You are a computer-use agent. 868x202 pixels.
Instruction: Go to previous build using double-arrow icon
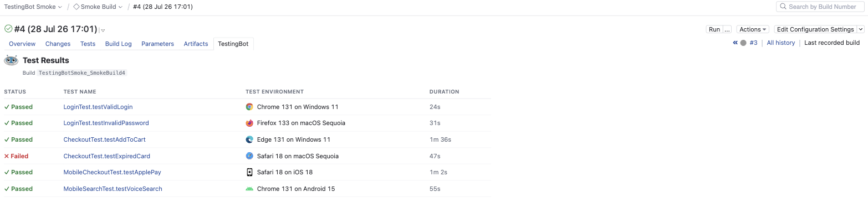coord(735,43)
